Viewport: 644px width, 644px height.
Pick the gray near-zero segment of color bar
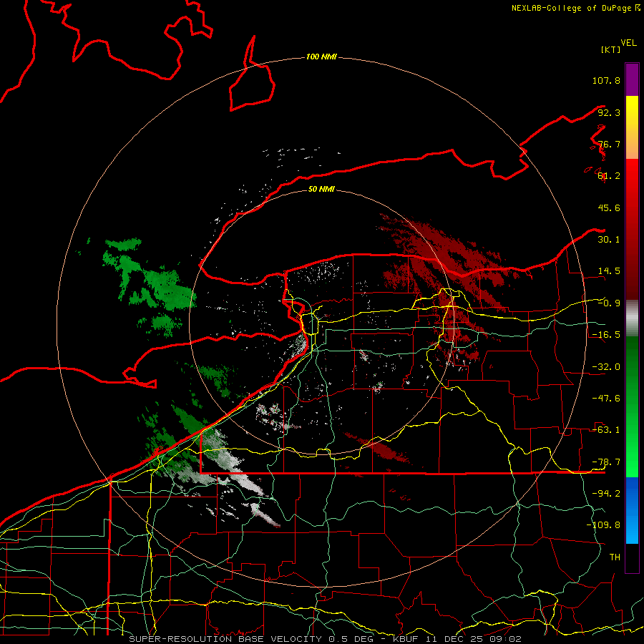pyautogui.click(x=632, y=318)
